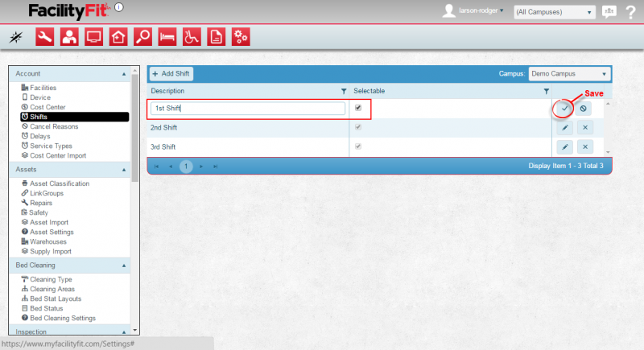Screen dimensions: 644x350
Task: Collapse the Account section
Action: (124, 74)
